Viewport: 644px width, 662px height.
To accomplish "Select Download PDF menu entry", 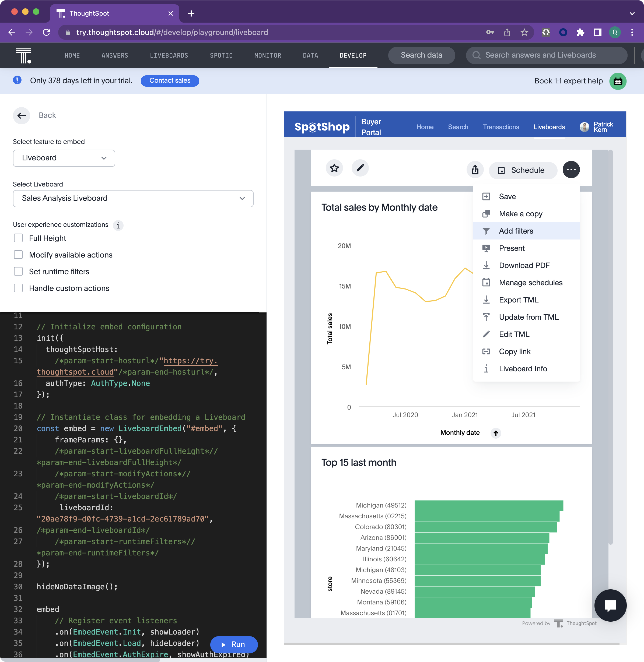I will pos(526,265).
